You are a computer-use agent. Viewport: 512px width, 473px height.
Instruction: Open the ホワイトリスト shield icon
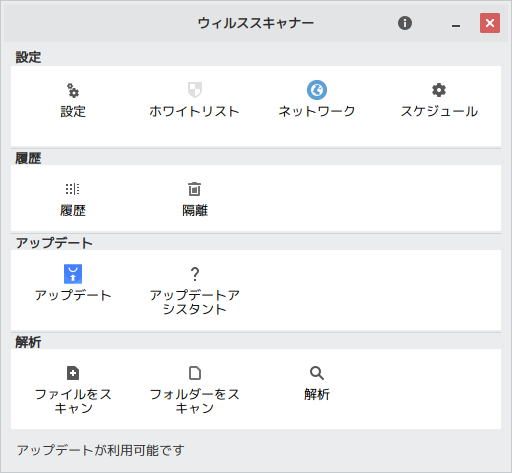pos(195,90)
